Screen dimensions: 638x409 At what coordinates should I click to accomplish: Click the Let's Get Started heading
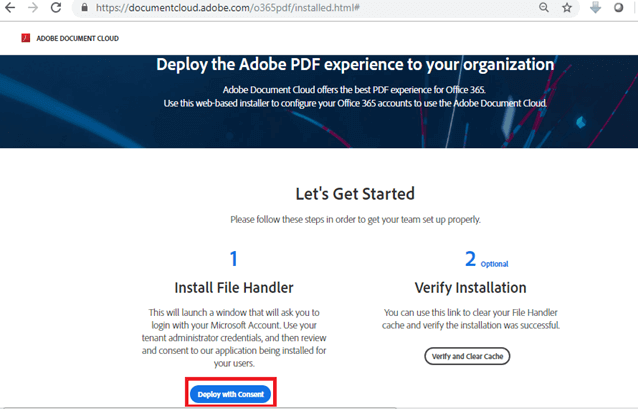click(x=355, y=194)
